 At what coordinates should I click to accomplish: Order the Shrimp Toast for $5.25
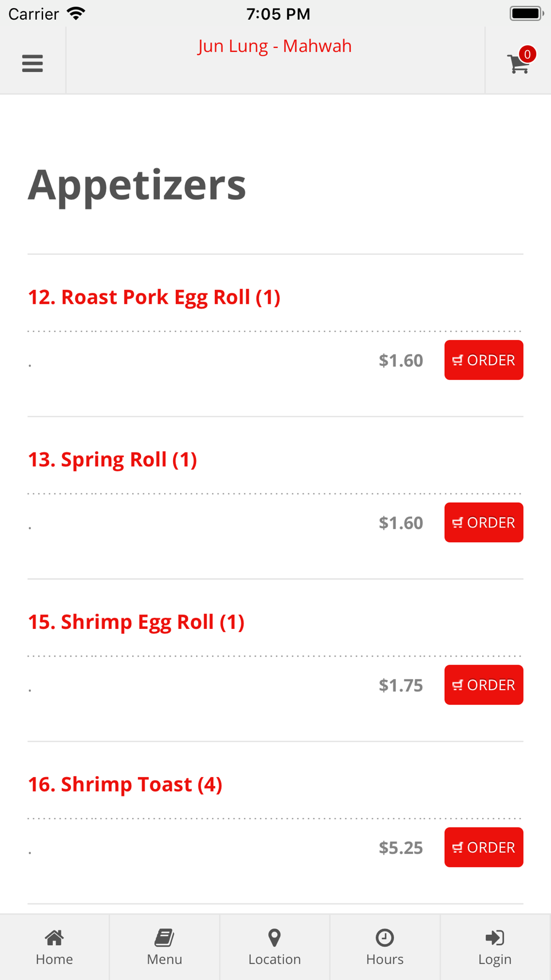tap(484, 847)
